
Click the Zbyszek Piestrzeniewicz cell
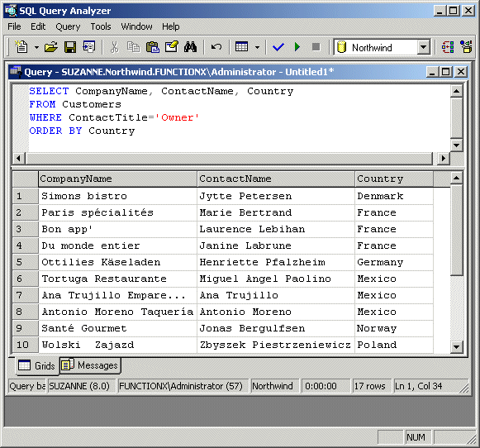[276, 345]
